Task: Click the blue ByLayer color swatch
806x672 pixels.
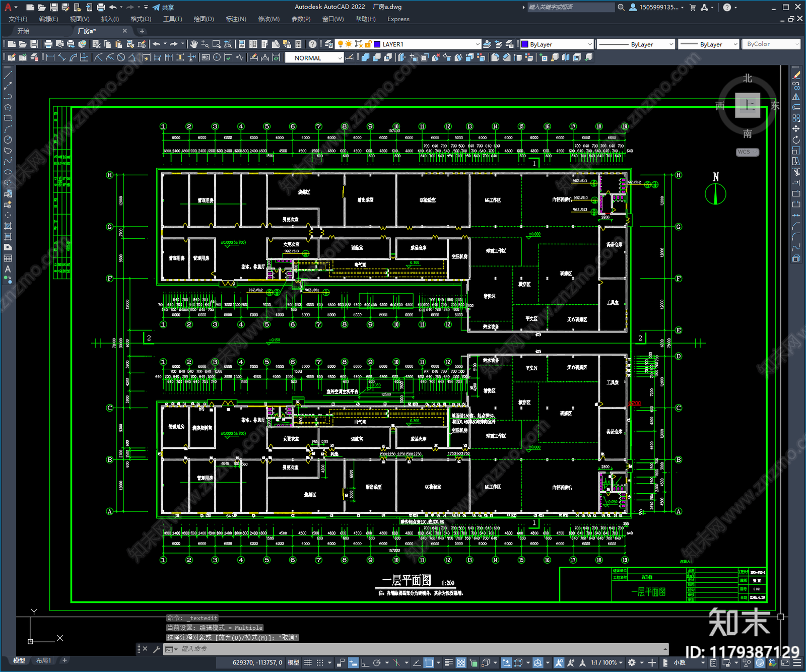Action: coord(524,44)
